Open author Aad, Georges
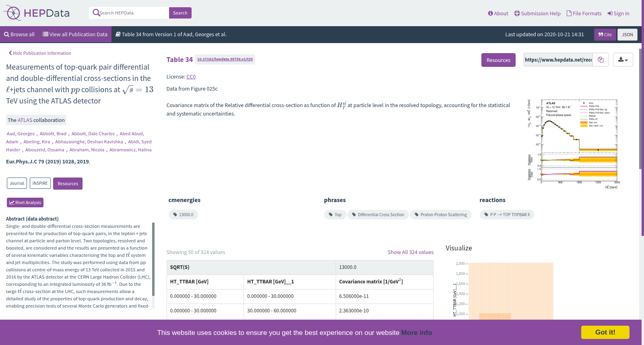Screen dimensions: 644x345 21,134
